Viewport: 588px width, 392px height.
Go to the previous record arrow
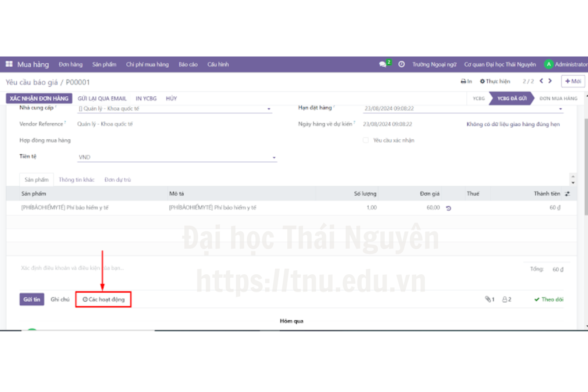541,81
